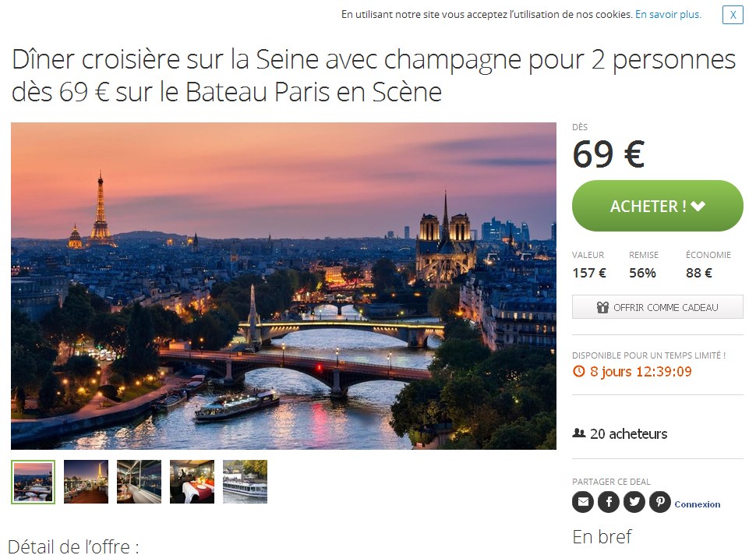Click the Connexion link

pyautogui.click(x=698, y=504)
